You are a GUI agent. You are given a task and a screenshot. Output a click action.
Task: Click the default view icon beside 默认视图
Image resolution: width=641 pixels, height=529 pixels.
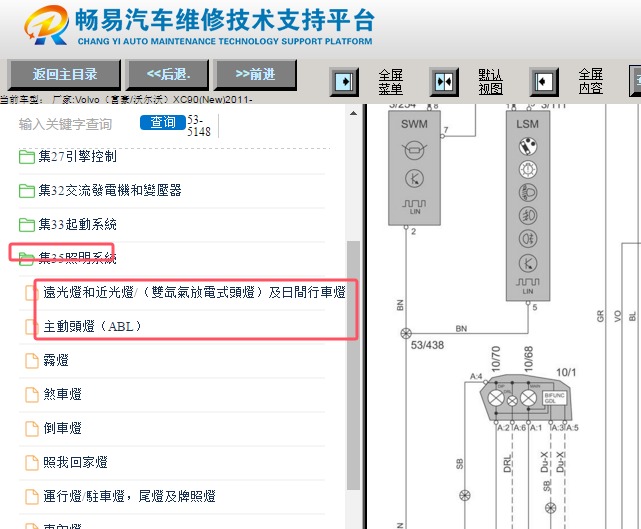point(444,82)
